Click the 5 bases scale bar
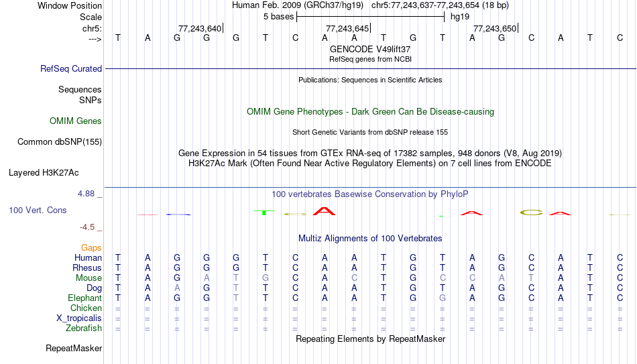Image resolution: width=637 pixels, height=364 pixels. click(371, 17)
